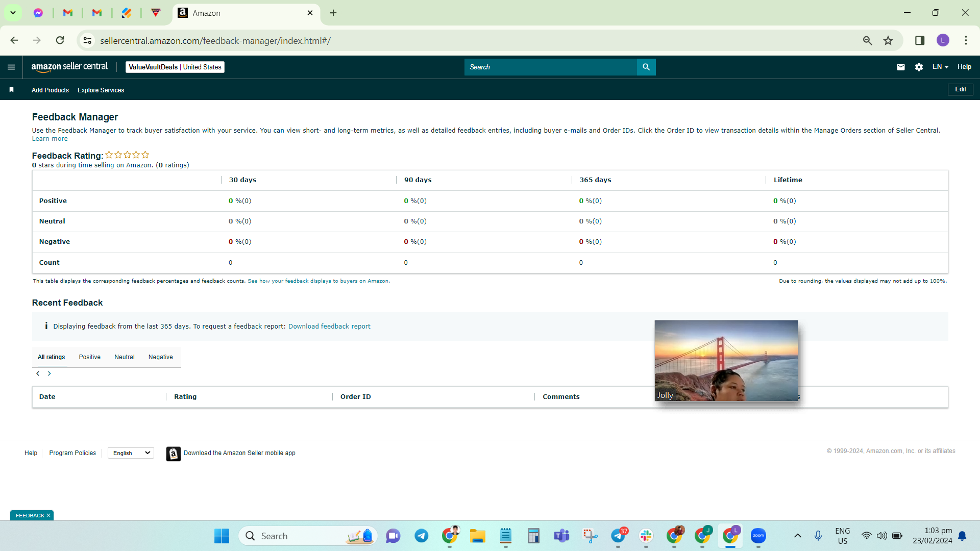
Task: Reload the page
Action: click(60, 40)
